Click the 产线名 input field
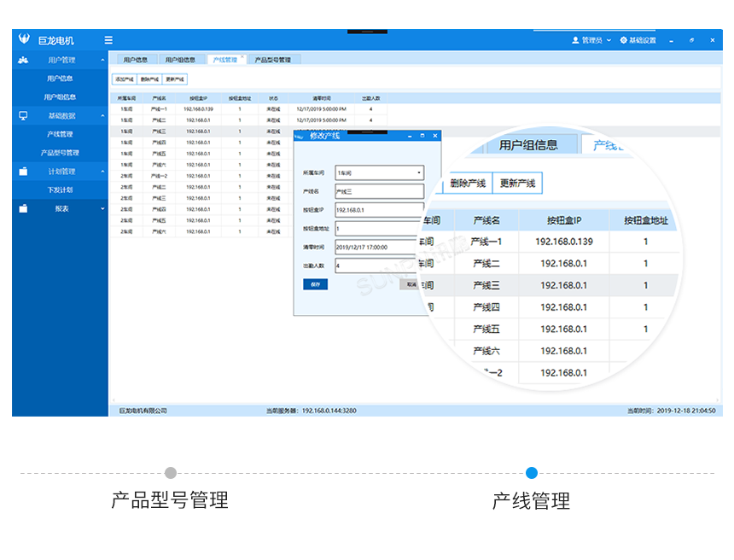Screen dimensions: 734x560 [378, 190]
